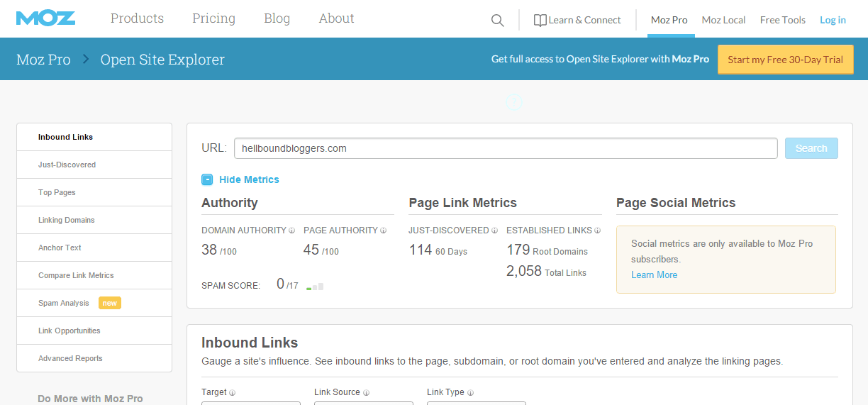
Task: Open Advanced Reports in sidebar
Action: click(94, 358)
